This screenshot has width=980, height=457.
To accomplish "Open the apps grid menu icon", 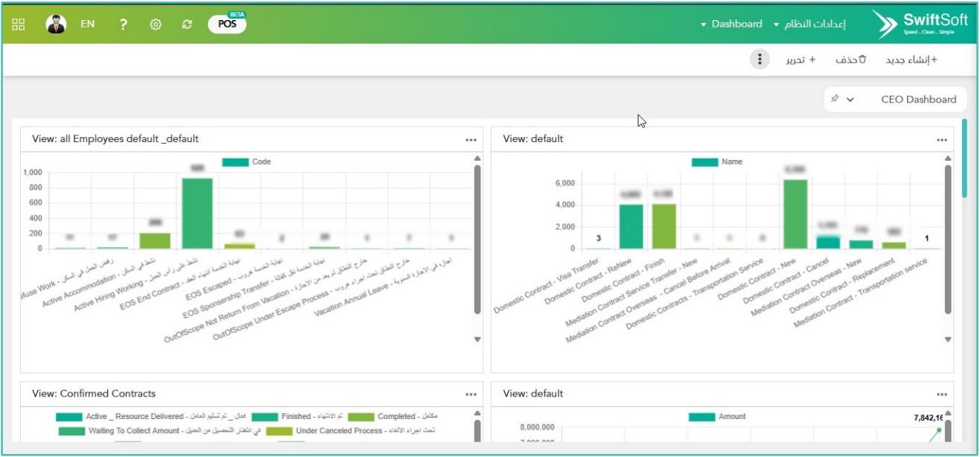I will tap(19, 24).
